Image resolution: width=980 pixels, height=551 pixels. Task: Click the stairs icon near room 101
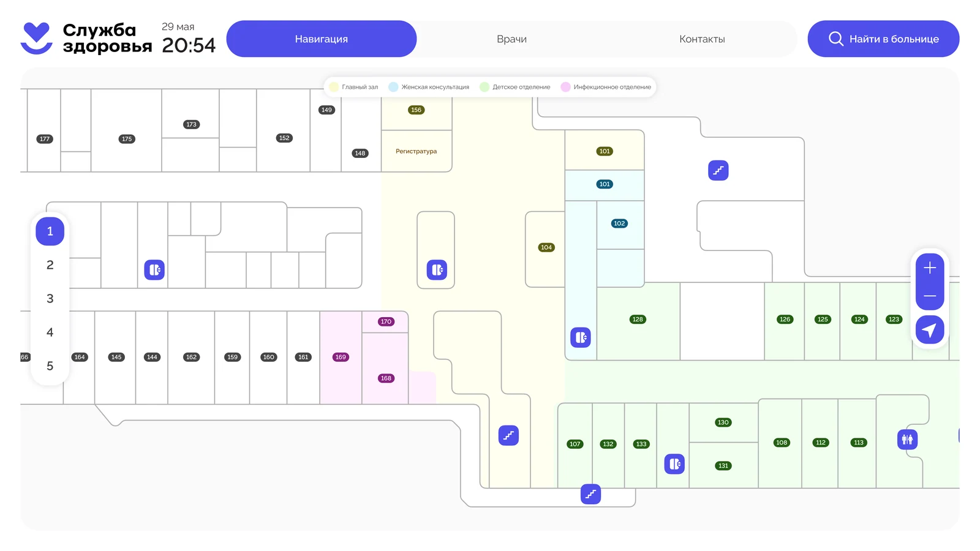[x=718, y=170]
